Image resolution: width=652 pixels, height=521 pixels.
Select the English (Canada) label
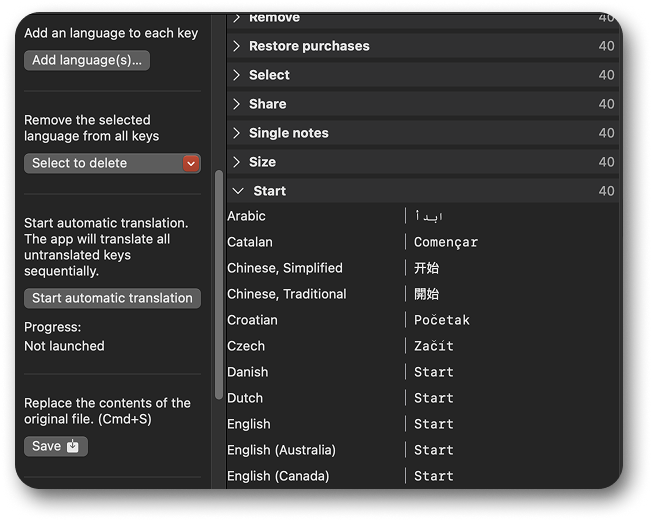click(278, 476)
